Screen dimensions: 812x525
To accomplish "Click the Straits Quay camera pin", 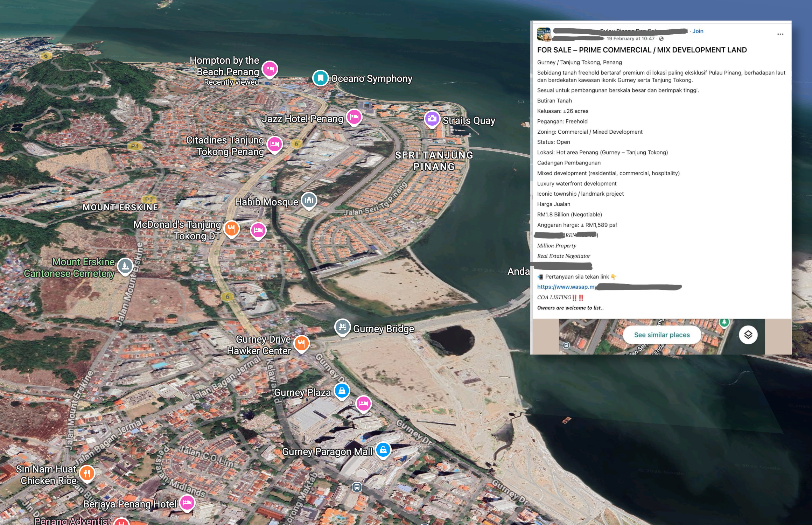I will 432,119.
